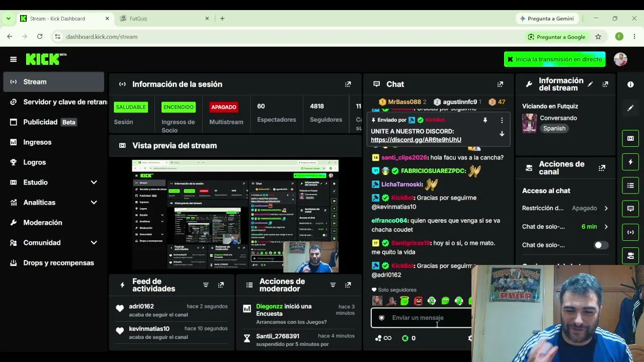Pop out the Información del stream panel
This screenshot has height=362, width=644.
[605, 84]
